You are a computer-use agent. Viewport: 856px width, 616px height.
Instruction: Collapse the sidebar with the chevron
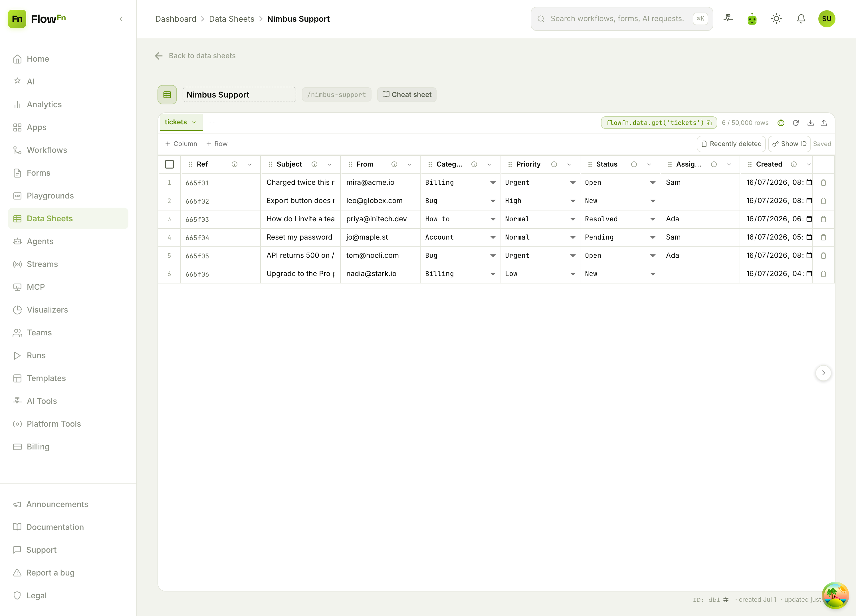click(121, 19)
